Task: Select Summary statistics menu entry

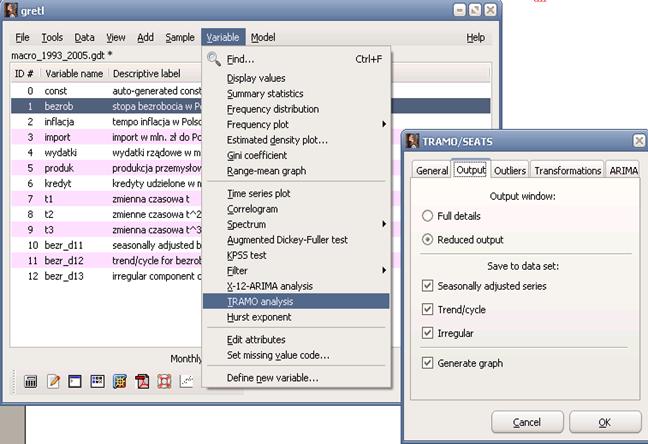Action: (x=296, y=93)
